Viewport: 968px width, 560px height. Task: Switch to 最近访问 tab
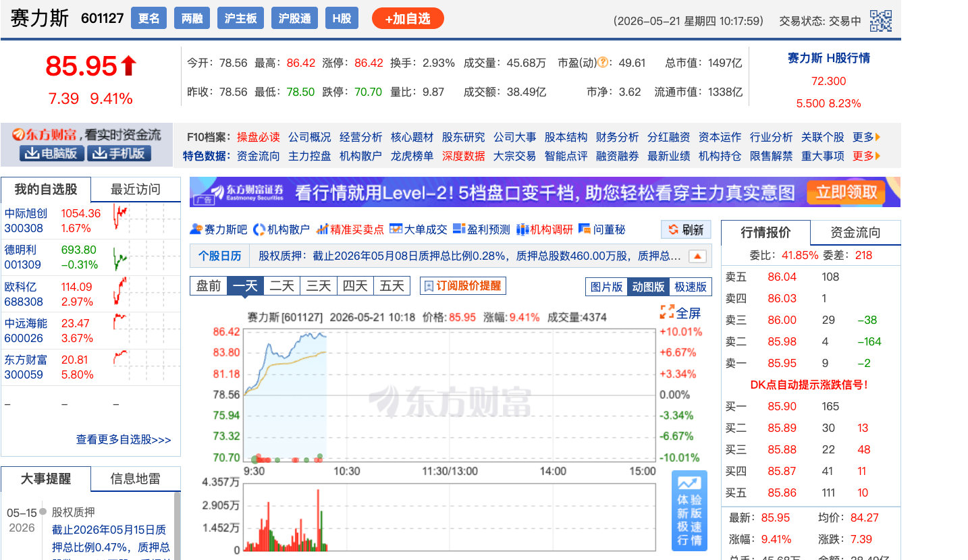[x=136, y=189]
